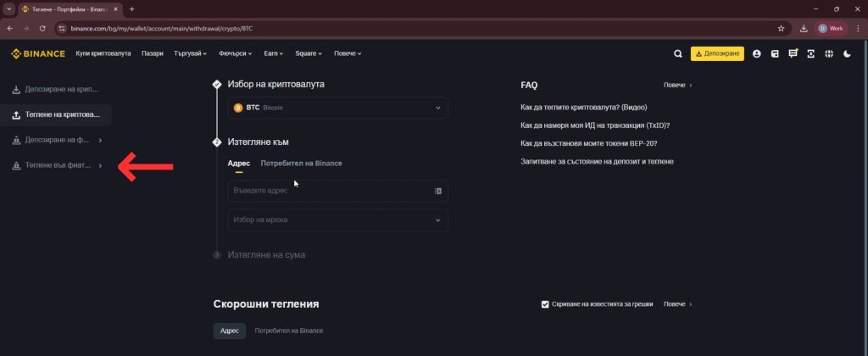Open the wallet icon in header
This screenshot has height=356, width=868.
coord(775,53)
